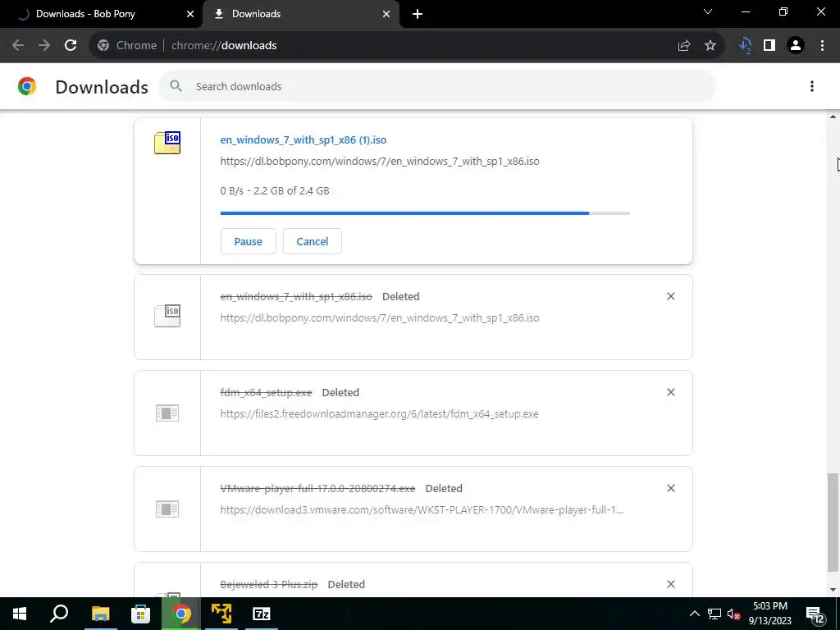Click the Chrome logo beside Downloads title
Image resolution: width=840 pixels, height=630 pixels.
point(27,86)
